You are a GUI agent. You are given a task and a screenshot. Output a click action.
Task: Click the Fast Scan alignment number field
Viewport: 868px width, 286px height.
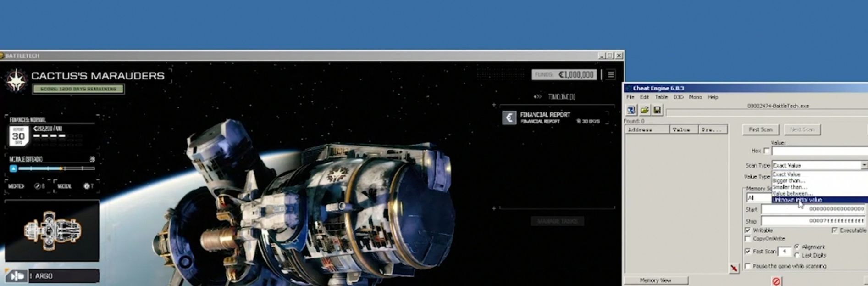pyautogui.click(x=785, y=251)
